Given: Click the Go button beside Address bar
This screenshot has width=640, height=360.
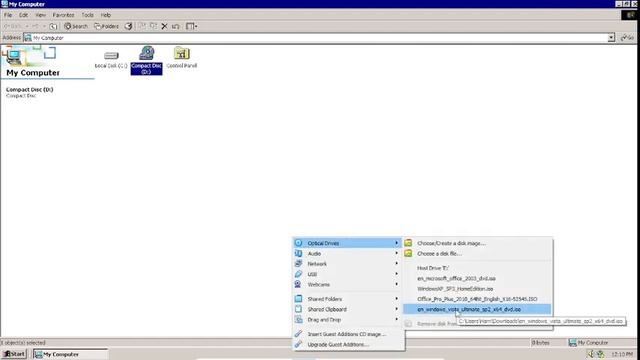Looking at the screenshot, I should (x=627, y=38).
